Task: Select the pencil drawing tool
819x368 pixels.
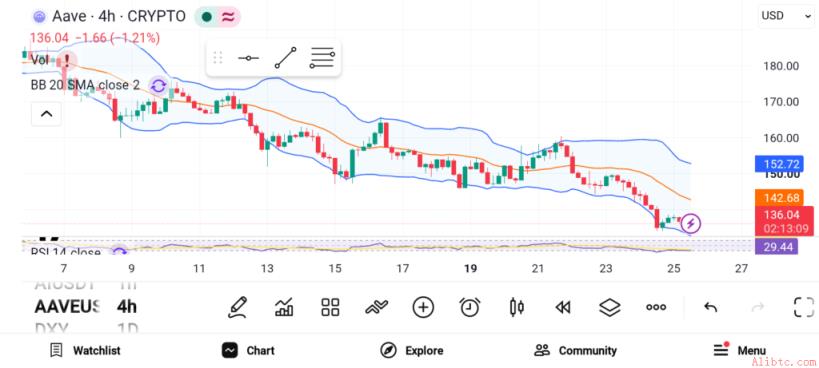Action: pos(237,307)
